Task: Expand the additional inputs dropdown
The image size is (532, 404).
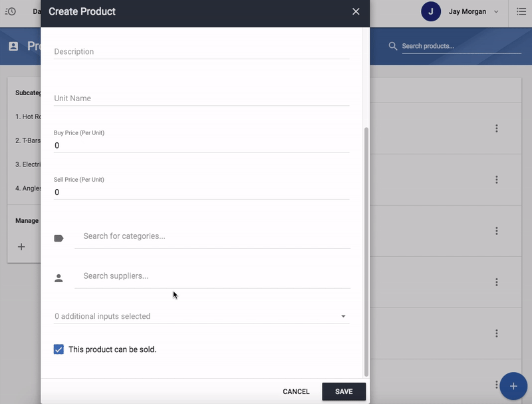Action: [x=343, y=316]
